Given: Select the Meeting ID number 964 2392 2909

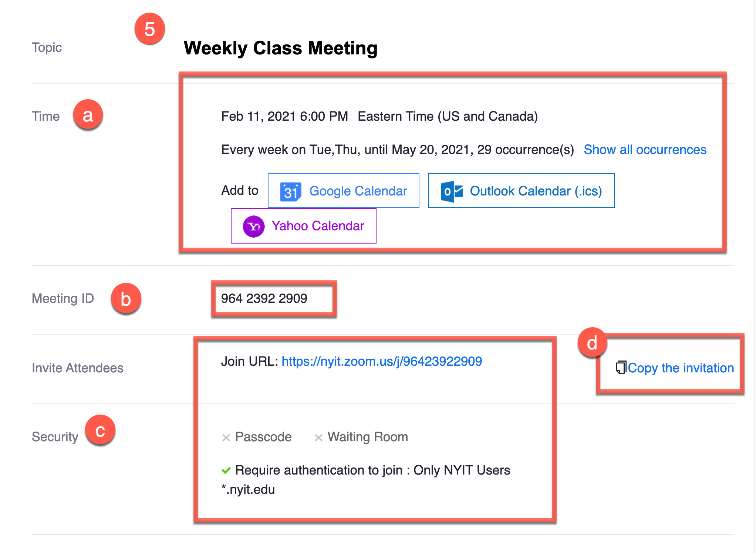Looking at the screenshot, I should point(264,298).
